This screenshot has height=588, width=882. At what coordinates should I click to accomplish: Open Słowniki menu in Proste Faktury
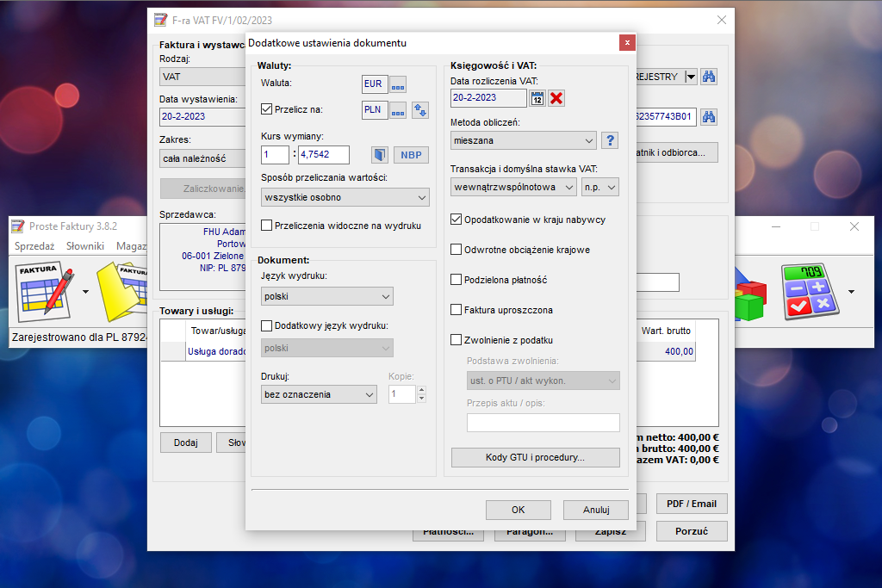point(85,246)
